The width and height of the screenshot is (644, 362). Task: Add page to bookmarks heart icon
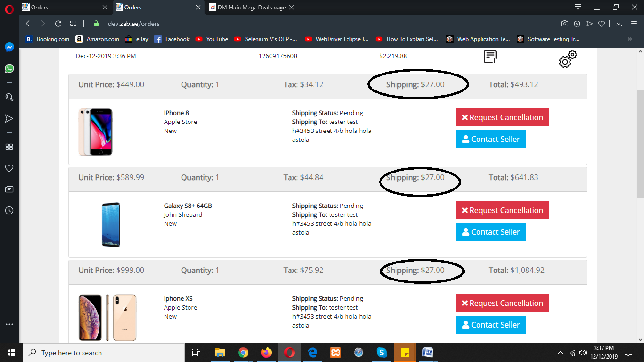pyautogui.click(x=602, y=24)
